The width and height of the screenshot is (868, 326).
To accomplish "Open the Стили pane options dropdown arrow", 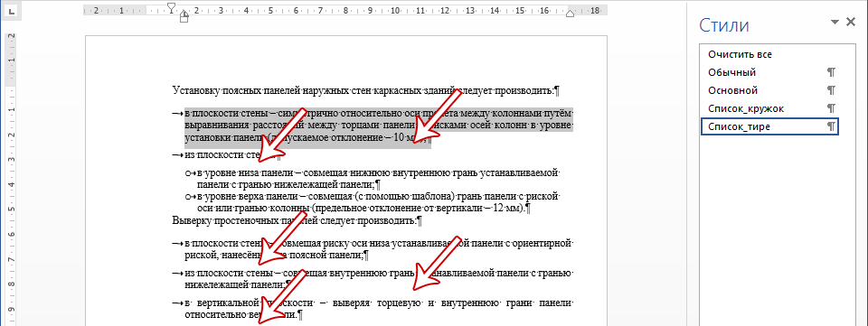I will [835, 22].
